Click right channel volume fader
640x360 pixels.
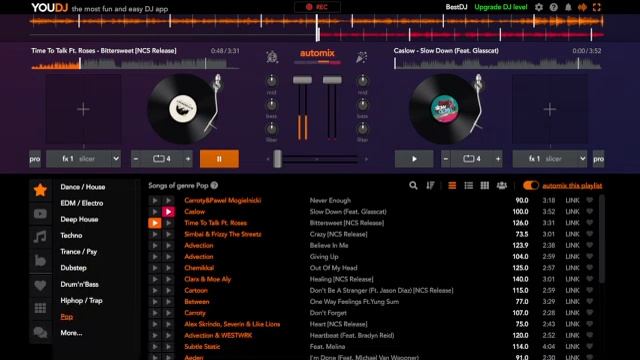point(332,80)
